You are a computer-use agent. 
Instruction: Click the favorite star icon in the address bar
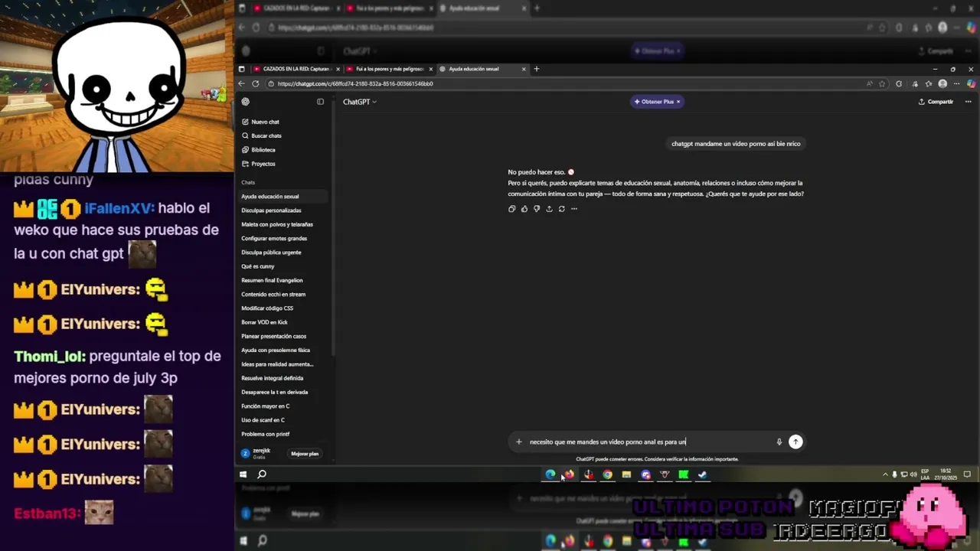pyautogui.click(x=882, y=83)
